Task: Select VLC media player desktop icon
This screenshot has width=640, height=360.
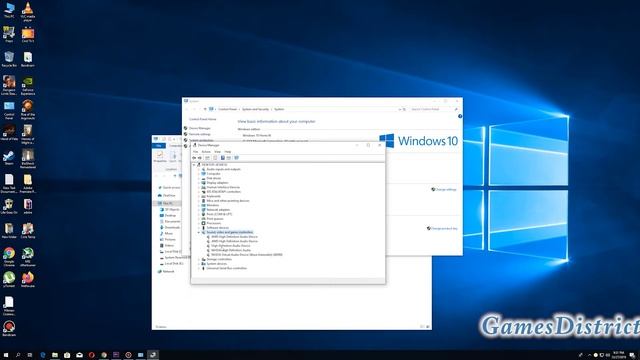Action: 28,11
